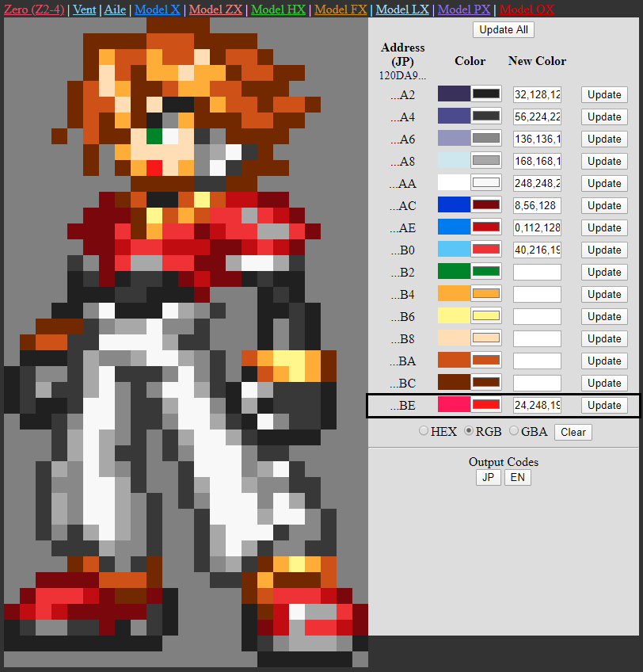This screenshot has height=672, width=643.
Task: Edit new color field for BE
Action: 537,406
